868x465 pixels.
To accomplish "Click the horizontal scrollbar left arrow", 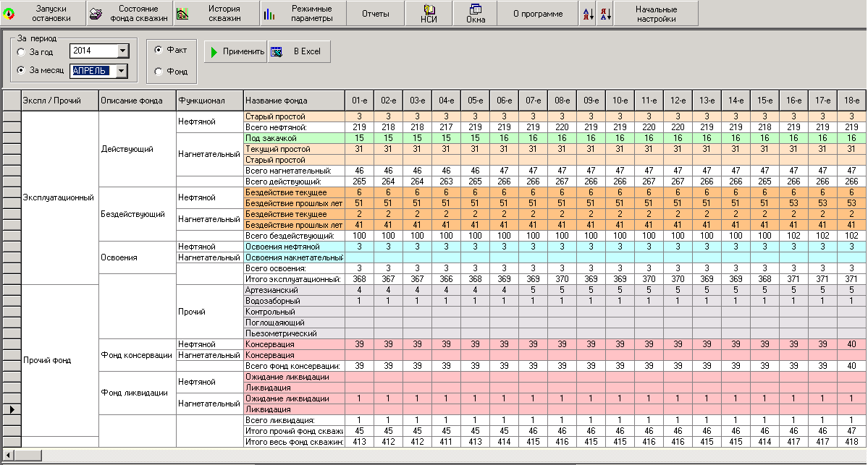I will (8, 456).
